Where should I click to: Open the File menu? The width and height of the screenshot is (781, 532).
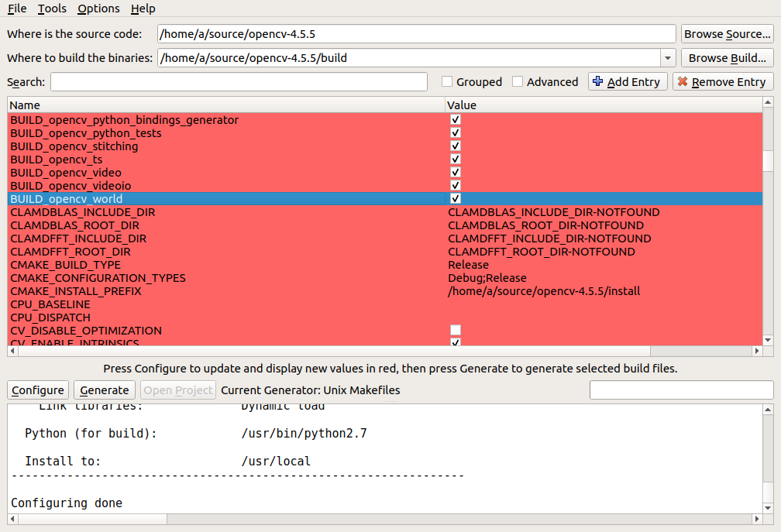pyautogui.click(x=17, y=9)
